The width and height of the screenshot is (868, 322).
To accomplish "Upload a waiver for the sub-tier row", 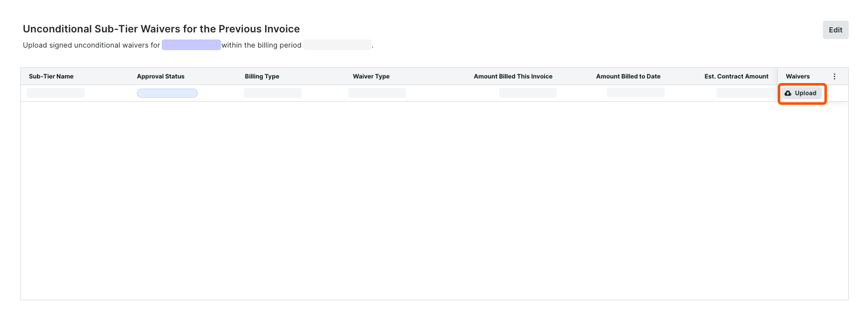I will click(802, 93).
